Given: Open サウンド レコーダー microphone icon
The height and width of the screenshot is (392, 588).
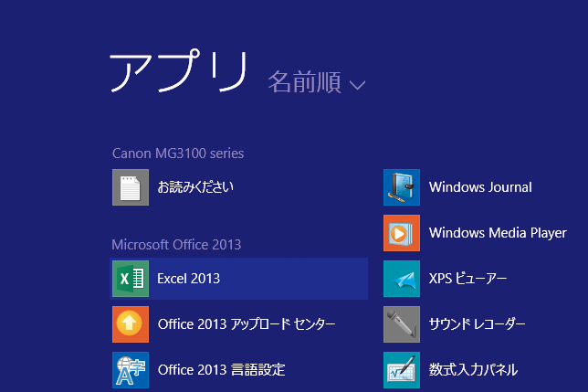Looking at the screenshot, I should tap(402, 324).
